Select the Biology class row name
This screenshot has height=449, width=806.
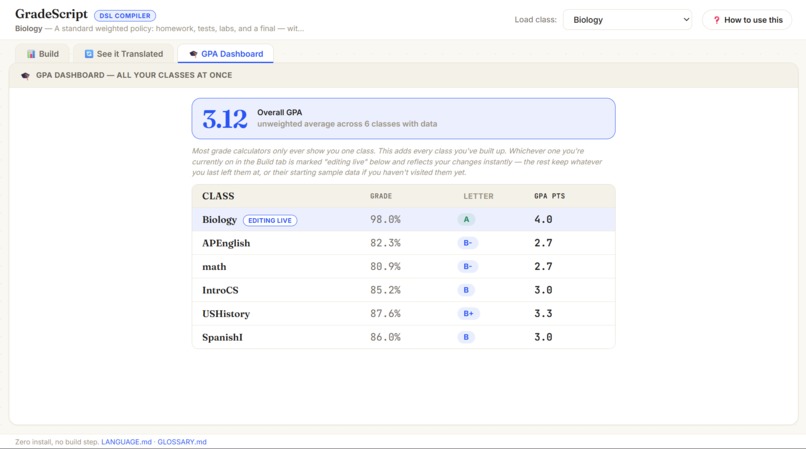coord(219,220)
